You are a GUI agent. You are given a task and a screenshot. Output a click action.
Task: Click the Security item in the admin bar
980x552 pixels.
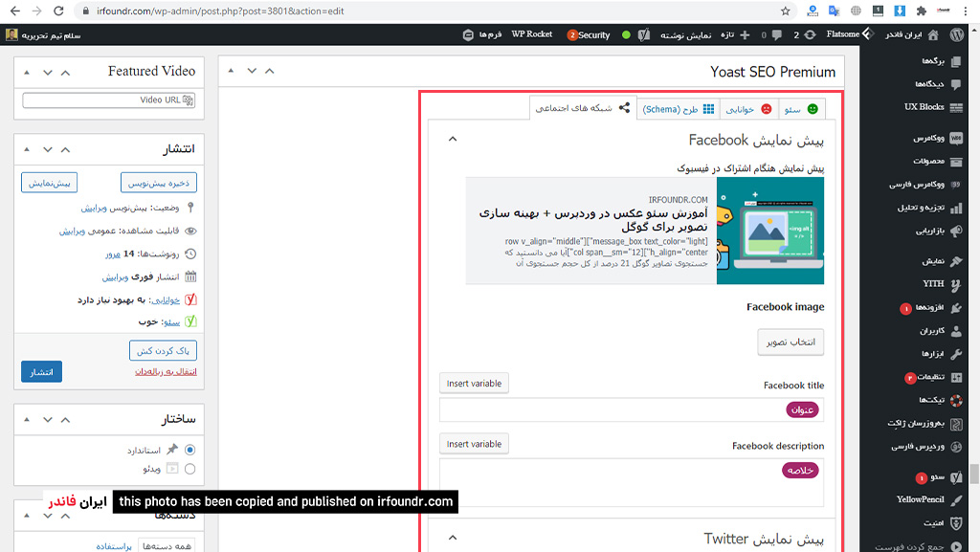(x=589, y=35)
